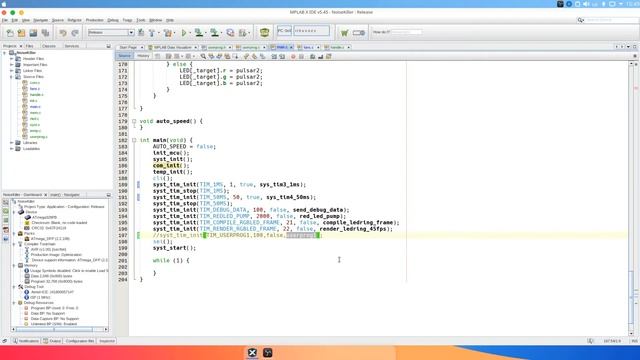The image size is (640, 360).
Task: Open the File menu
Action: point(4,20)
